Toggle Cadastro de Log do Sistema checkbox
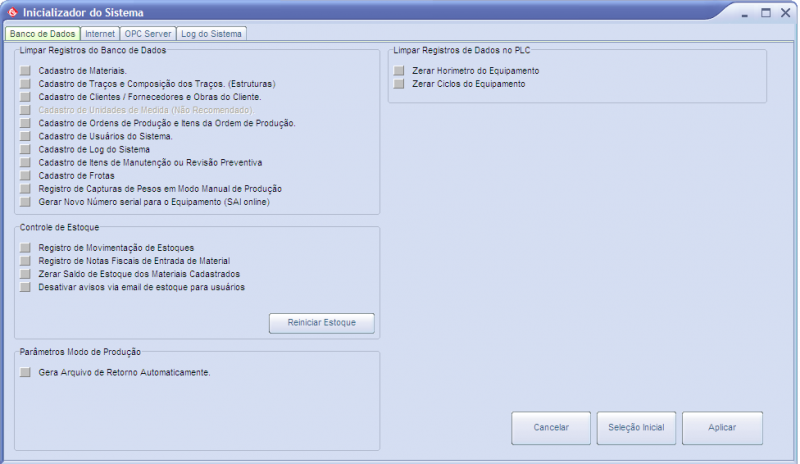This screenshot has width=800, height=464. pyautogui.click(x=26, y=150)
